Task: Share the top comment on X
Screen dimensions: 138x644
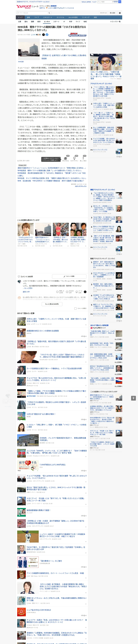Action: (85, 292)
